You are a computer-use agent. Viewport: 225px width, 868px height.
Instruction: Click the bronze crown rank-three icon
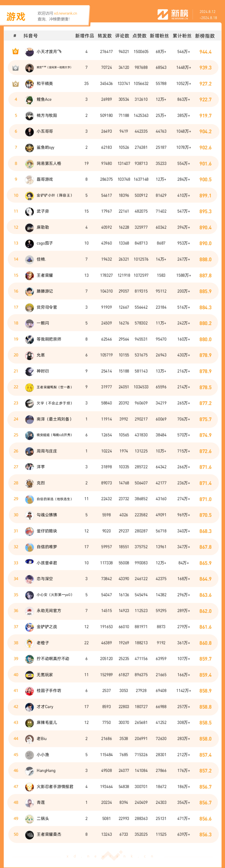[x=15, y=84]
